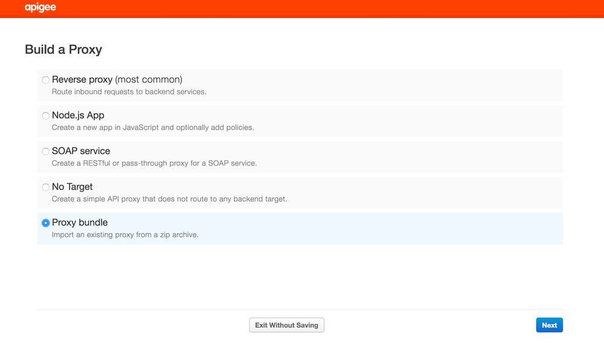The width and height of the screenshot is (604, 364).
Task: Pick the No Target radio button
Action: tap(45, 187)
